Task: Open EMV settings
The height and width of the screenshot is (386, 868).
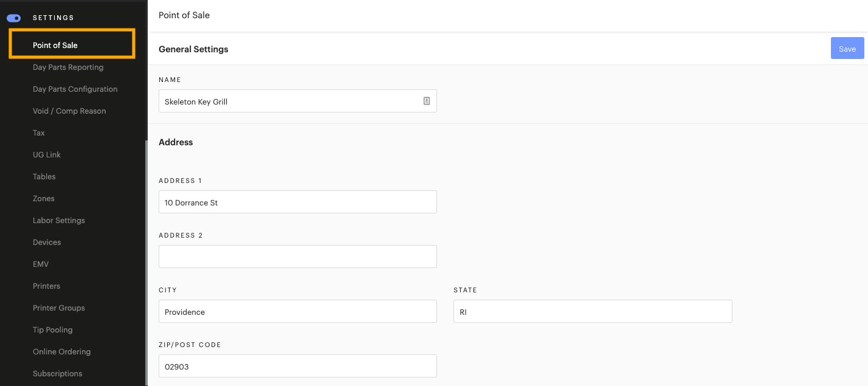Action: tap(41, 264)
